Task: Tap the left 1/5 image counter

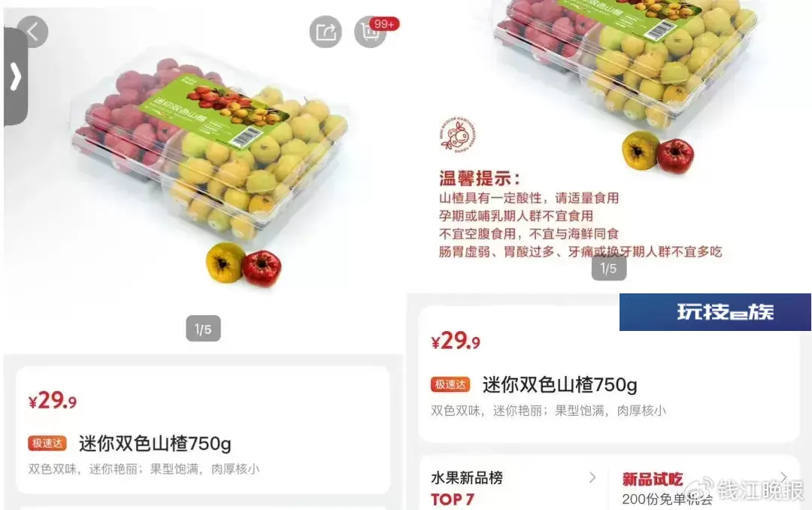Action: pos(203,329)
